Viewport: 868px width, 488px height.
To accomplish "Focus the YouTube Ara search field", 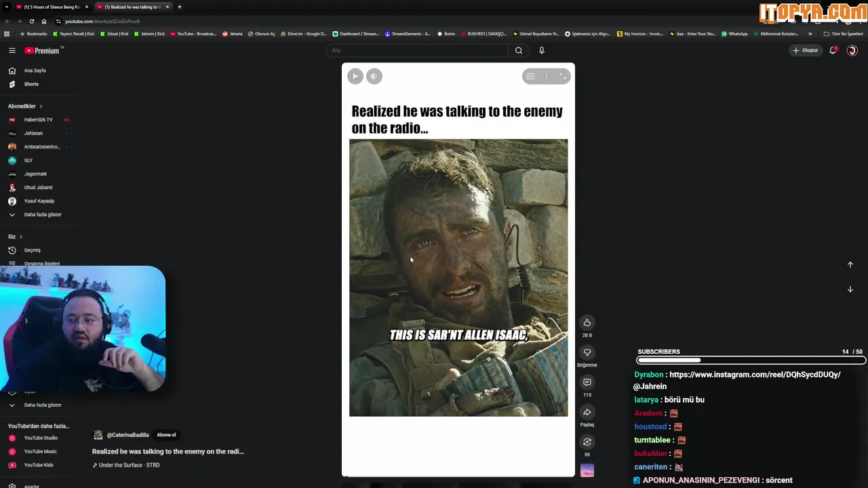I will pos(417,50).
